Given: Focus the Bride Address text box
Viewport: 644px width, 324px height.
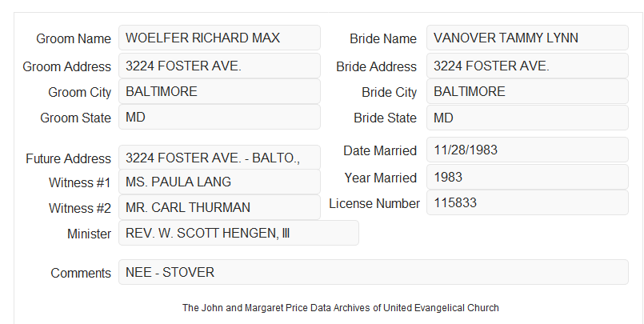Looking at the screenshot, I should coord(527,66).
